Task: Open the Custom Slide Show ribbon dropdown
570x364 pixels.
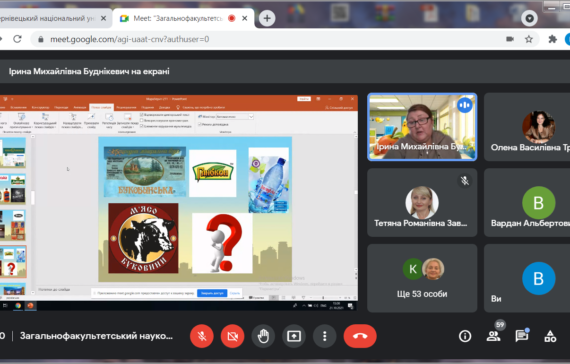Action: tap(45, 121)
